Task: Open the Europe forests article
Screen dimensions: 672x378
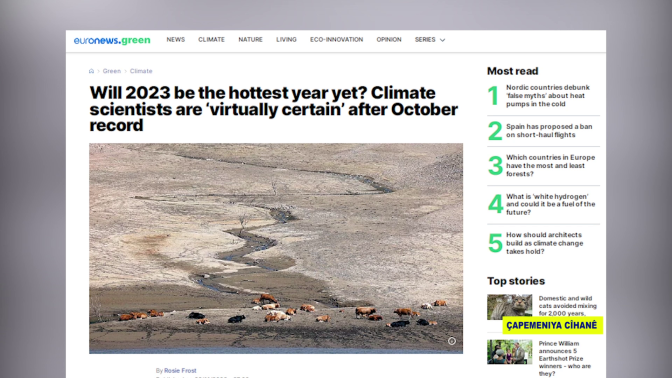Action: click(550, 165)
